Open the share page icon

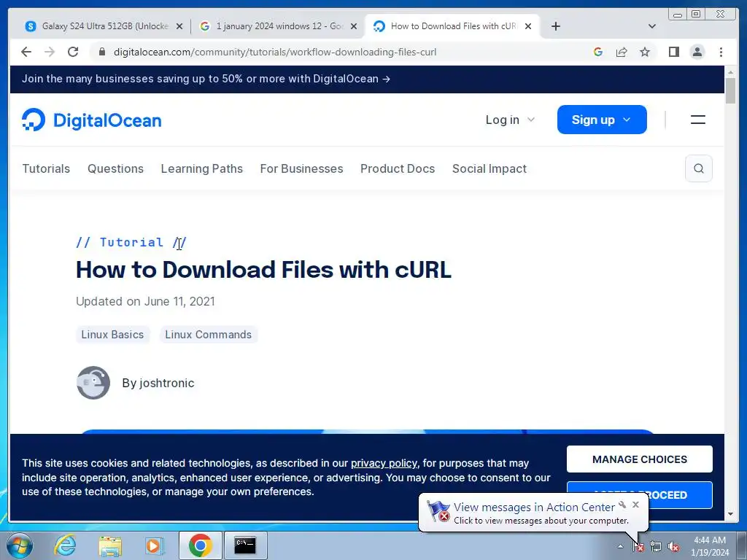622,52
